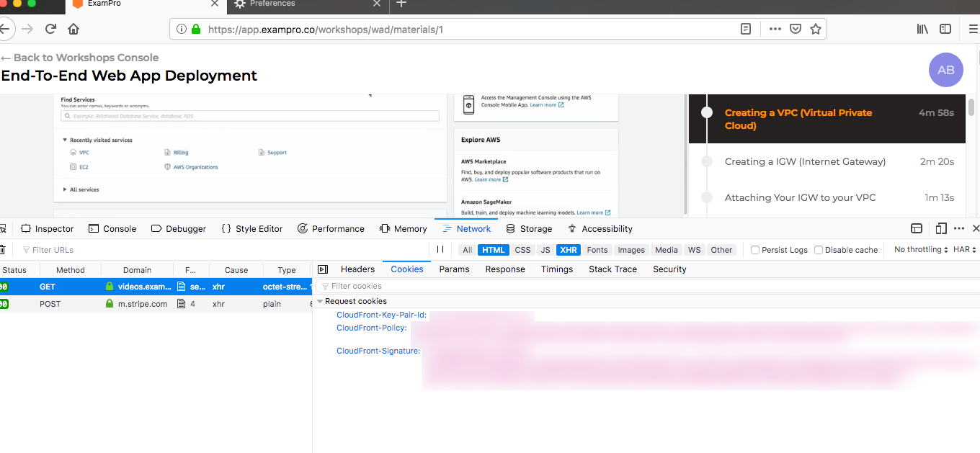The height and width of the screenshot is (453, 980).
Task: Open the Headers details tab
Action: pyautogui.click(x=357, y=269)
